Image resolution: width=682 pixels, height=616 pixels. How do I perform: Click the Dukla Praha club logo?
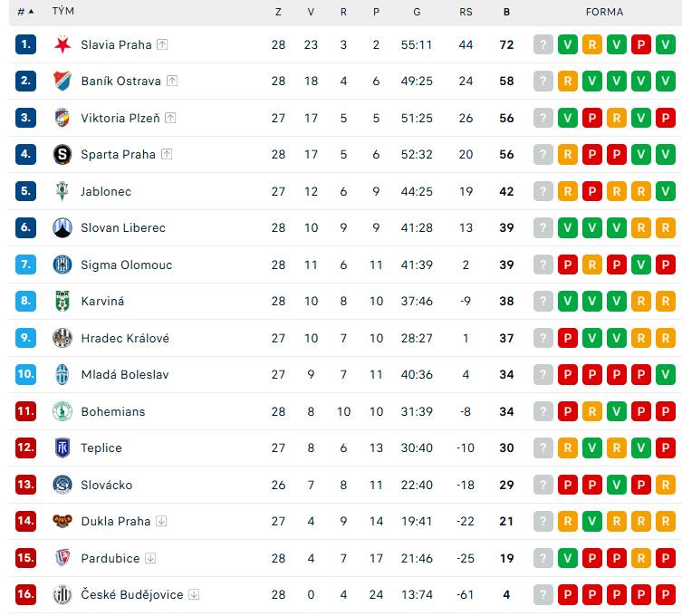(62, 521)
